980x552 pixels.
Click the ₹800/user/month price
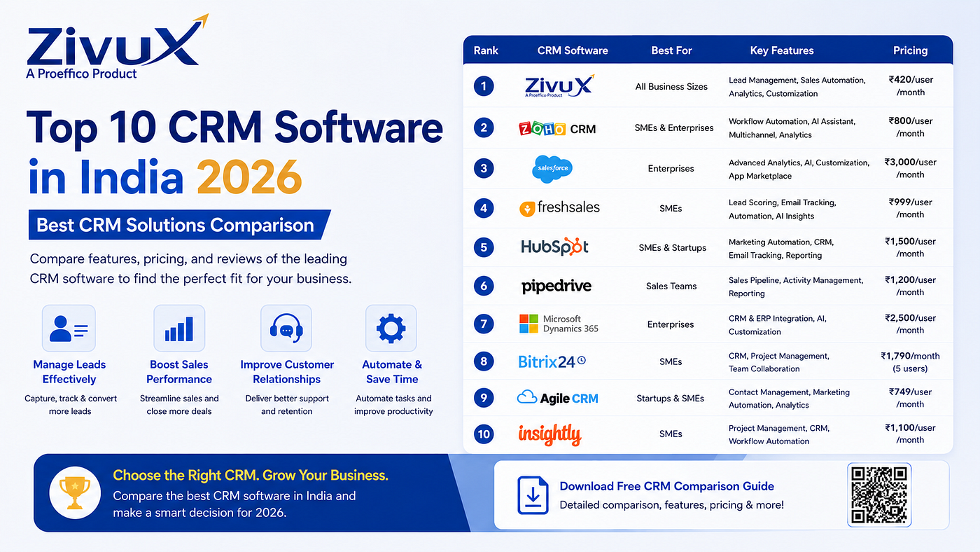point(911,127)
